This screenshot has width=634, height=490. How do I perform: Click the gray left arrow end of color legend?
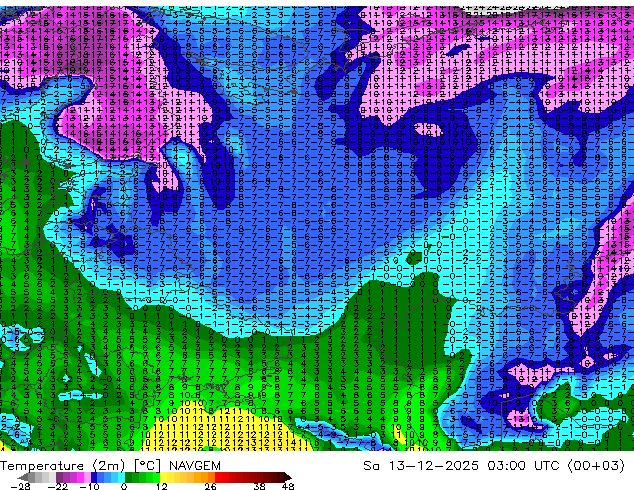(x=22, y=477)
